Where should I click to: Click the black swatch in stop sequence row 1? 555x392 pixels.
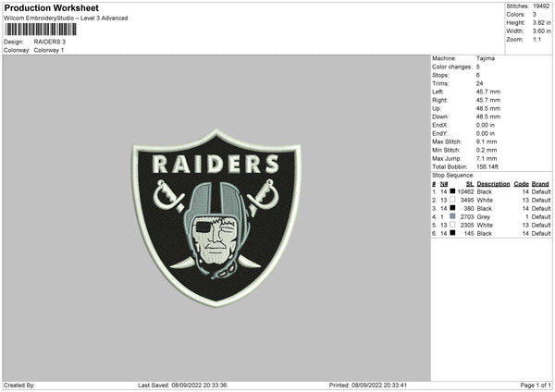[x=452, y=191]
